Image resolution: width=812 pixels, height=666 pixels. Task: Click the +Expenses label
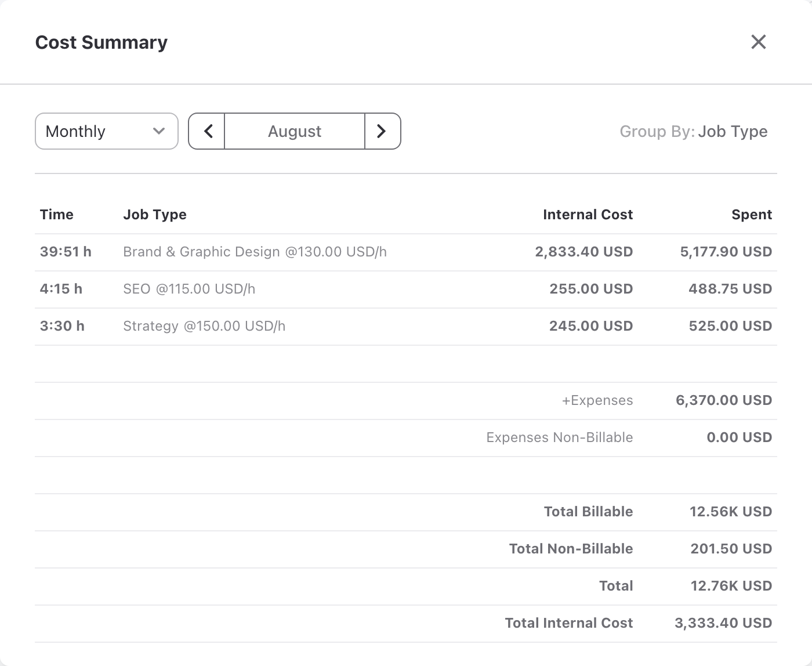[597, 400]
